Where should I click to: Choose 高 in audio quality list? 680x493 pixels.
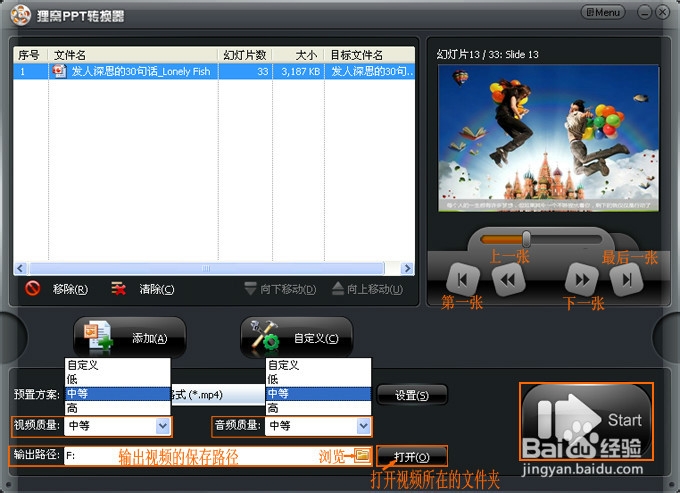pos(318,408)
